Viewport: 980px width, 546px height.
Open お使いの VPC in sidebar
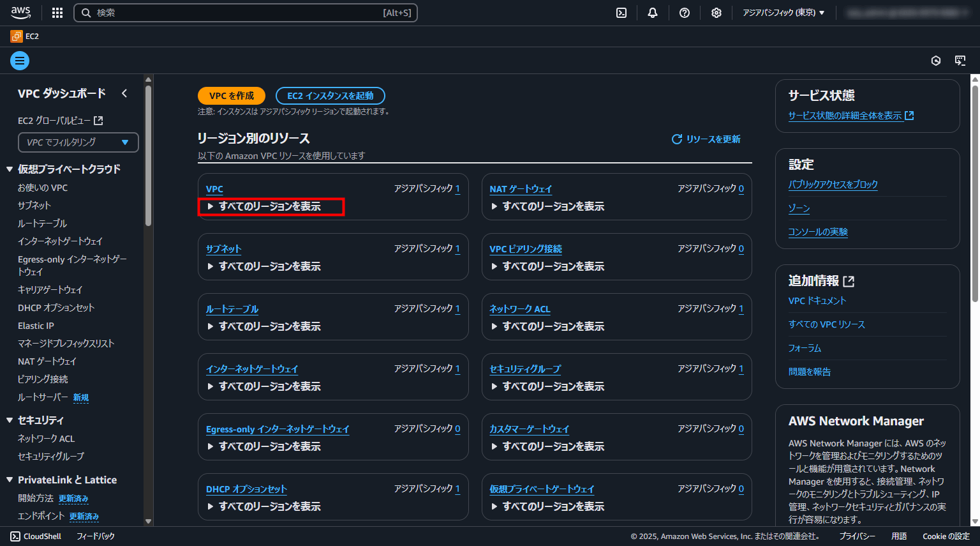click(x=43, y=188)
